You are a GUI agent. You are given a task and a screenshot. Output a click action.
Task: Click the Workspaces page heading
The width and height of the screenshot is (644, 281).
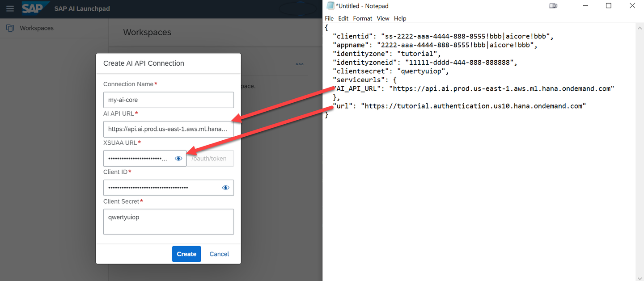click(147, 32)
